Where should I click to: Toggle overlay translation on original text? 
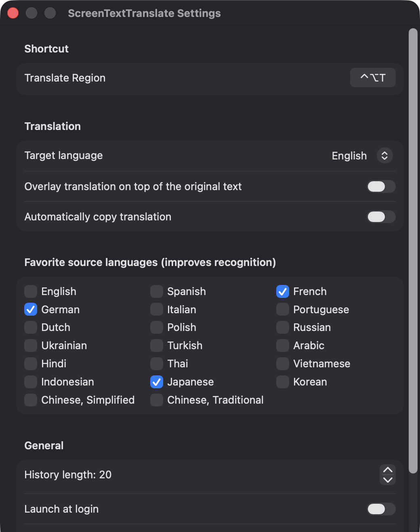click(x=381, y=186)
